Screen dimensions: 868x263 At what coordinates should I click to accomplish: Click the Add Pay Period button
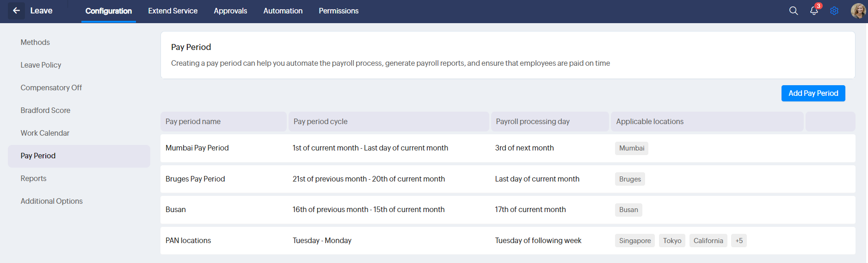[813, 93]
